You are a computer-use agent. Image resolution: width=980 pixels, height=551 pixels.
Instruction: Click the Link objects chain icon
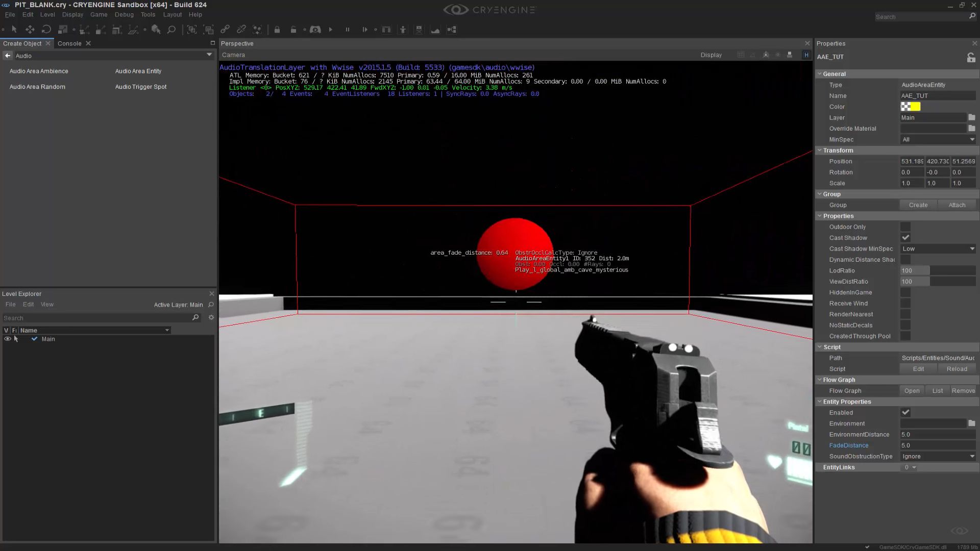coord(225,30)
